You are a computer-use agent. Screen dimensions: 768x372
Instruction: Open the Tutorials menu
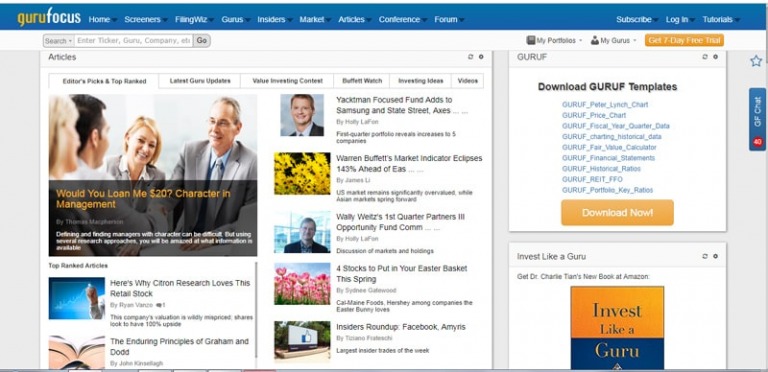point(720,20)
